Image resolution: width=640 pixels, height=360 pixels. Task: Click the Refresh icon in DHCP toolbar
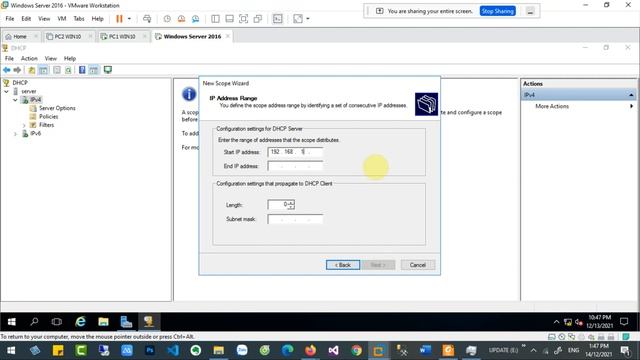coord(68,70)
